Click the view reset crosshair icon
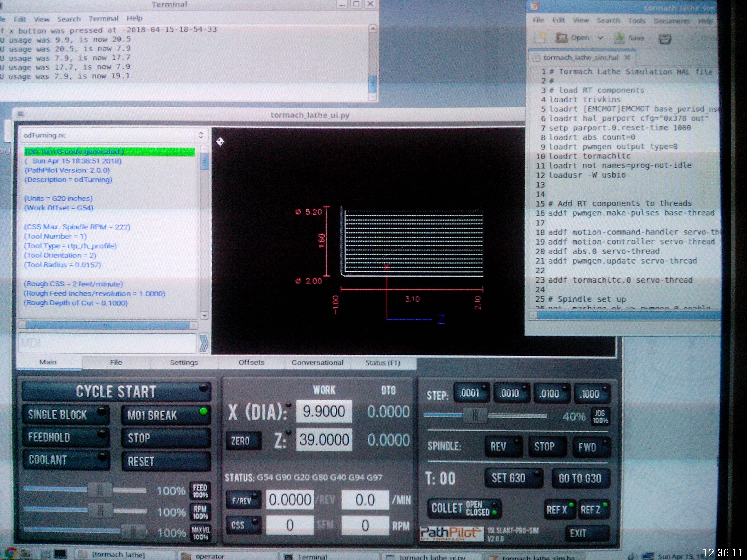This screenshot has height=560, width=747. coord(220,141)
